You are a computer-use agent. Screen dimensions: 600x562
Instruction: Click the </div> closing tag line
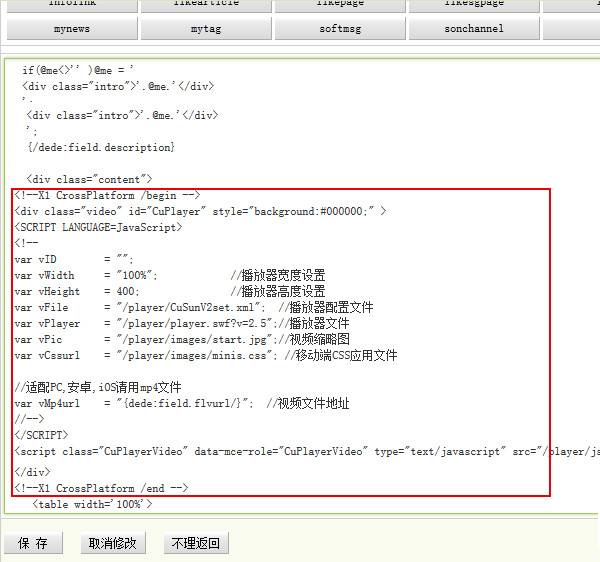33,472
